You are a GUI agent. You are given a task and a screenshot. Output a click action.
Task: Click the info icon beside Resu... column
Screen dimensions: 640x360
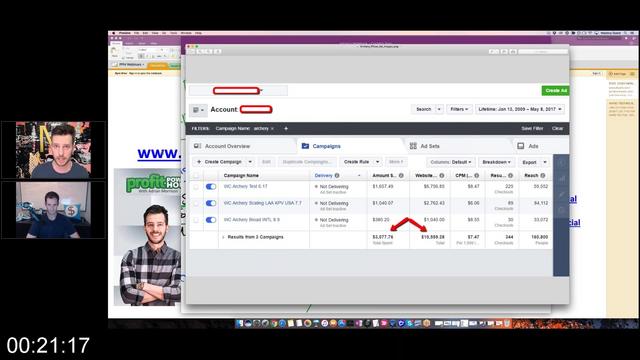(x=510, y=176)
